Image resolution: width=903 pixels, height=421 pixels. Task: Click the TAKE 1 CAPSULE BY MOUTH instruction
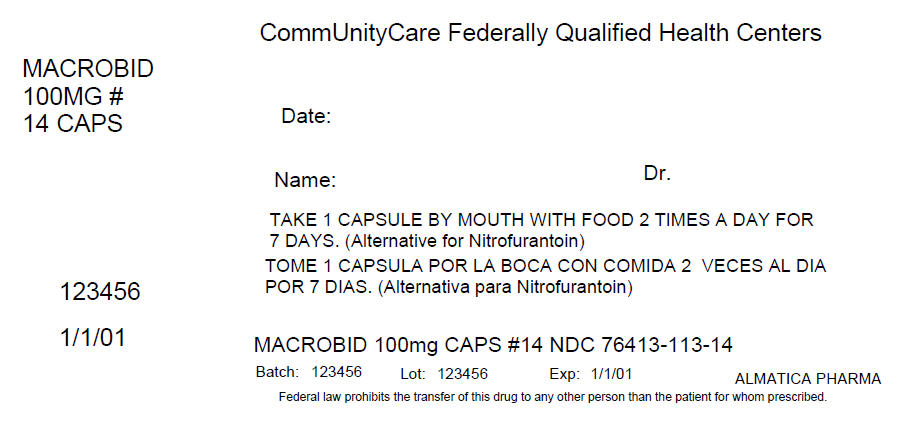tap(541, 219)
